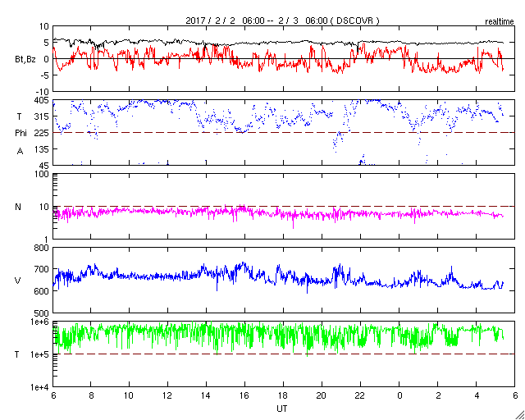This screenshot has height=420, width=525.
Task: Click the '1e+5' temperature tick label
Action: tap(40, 354)
